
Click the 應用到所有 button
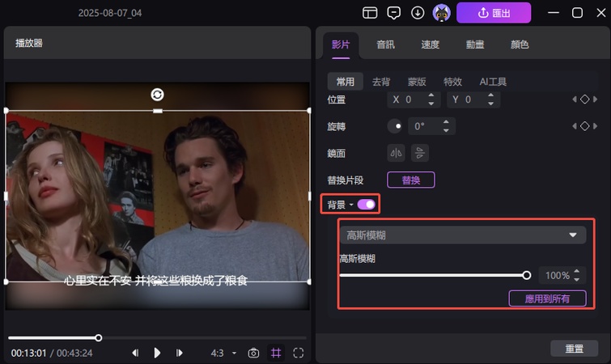coord(547,298)
